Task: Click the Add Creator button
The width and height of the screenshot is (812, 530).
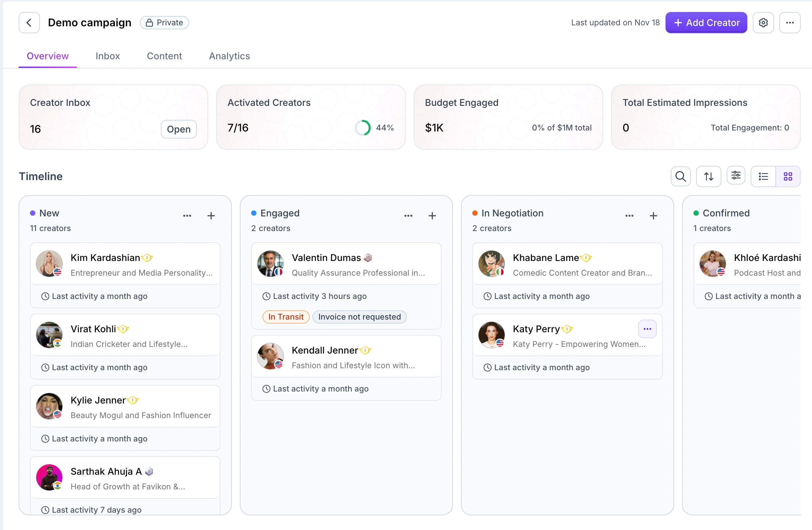Action: (x=706, y=23)
